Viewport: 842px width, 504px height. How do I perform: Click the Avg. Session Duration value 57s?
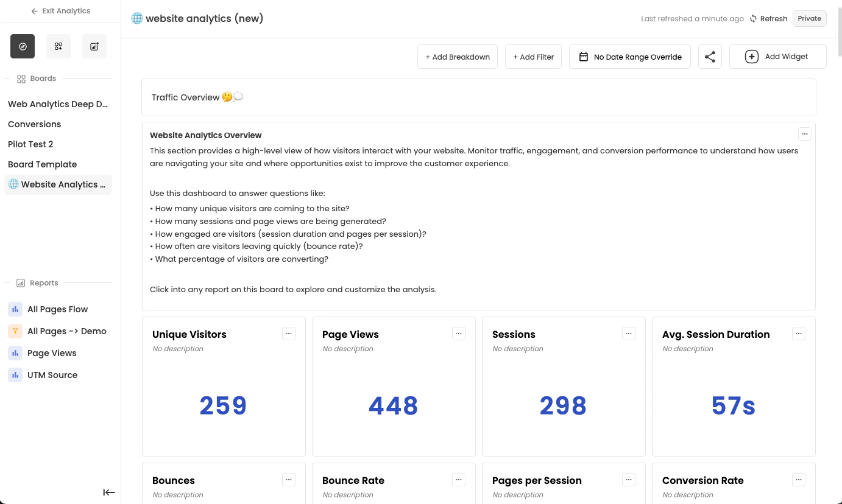point(734,405)
